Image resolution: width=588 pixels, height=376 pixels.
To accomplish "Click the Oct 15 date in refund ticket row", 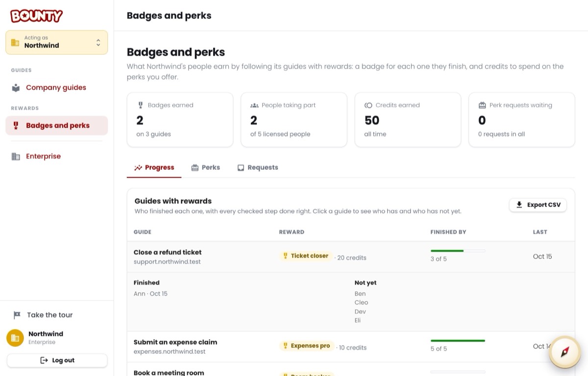I will click(542, 257).
